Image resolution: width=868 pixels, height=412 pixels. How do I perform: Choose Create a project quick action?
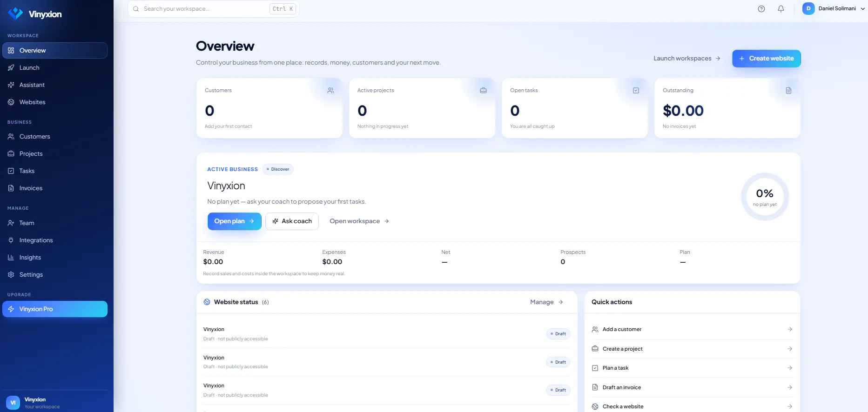pyautogui.click(x=692, y=349)
